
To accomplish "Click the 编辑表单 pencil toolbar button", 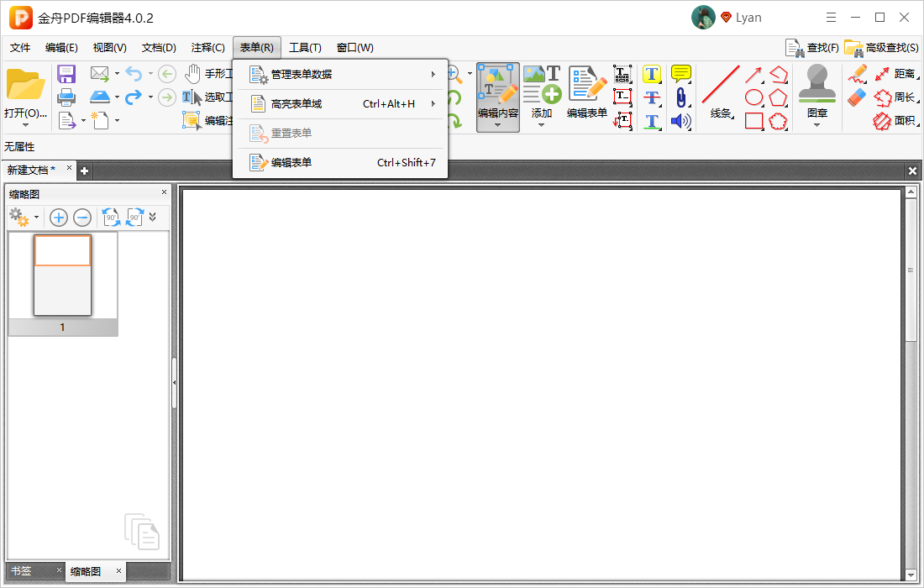I will pos(587,92).
